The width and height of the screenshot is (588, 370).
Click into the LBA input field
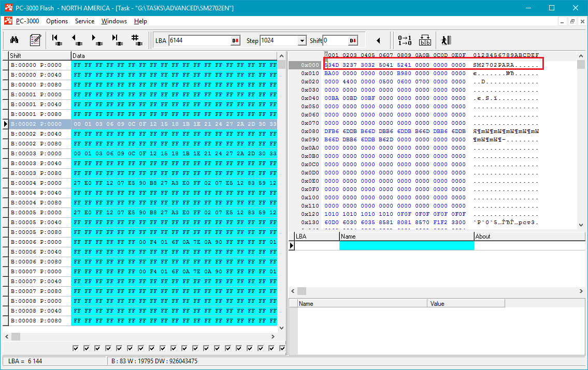click(200, 40)
